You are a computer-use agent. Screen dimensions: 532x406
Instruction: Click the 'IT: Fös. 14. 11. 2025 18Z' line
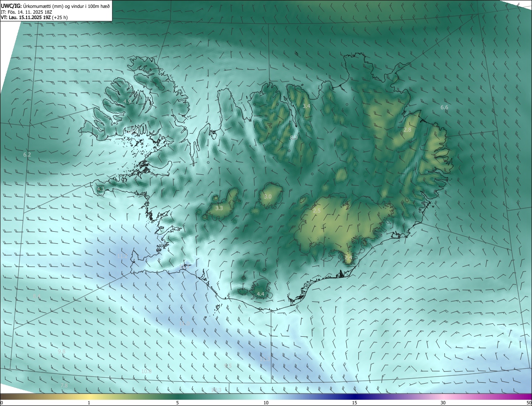coord(26,12)
